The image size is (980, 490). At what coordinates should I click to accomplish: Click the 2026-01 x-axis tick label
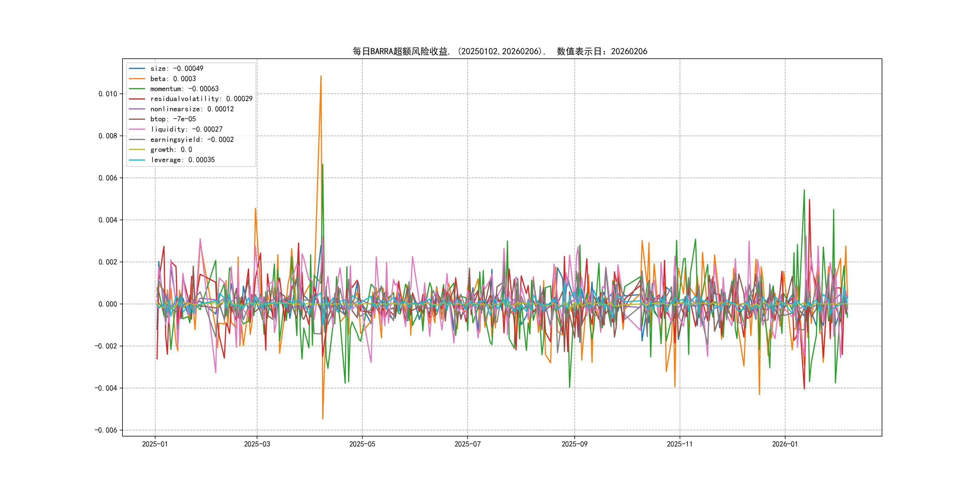point(785,444)
